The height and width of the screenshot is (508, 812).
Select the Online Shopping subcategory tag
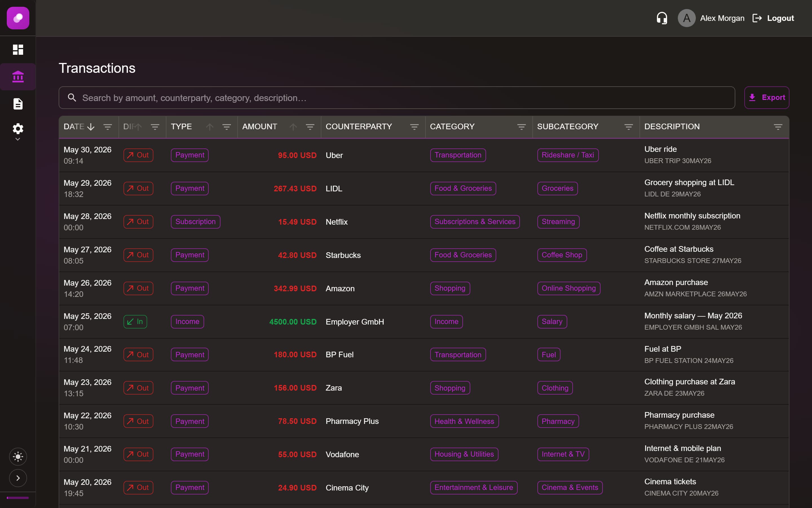point(568,288)
